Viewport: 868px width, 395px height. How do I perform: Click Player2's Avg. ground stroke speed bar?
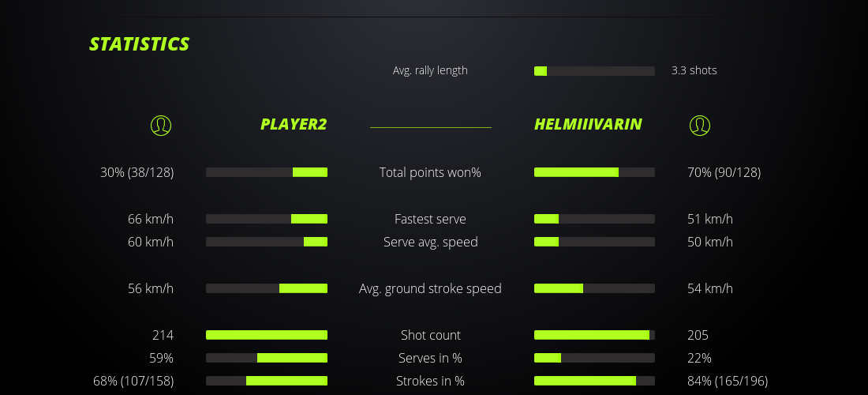[267, 288]
